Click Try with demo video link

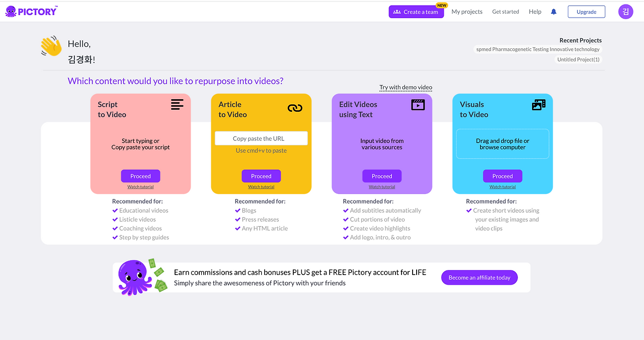406,88
